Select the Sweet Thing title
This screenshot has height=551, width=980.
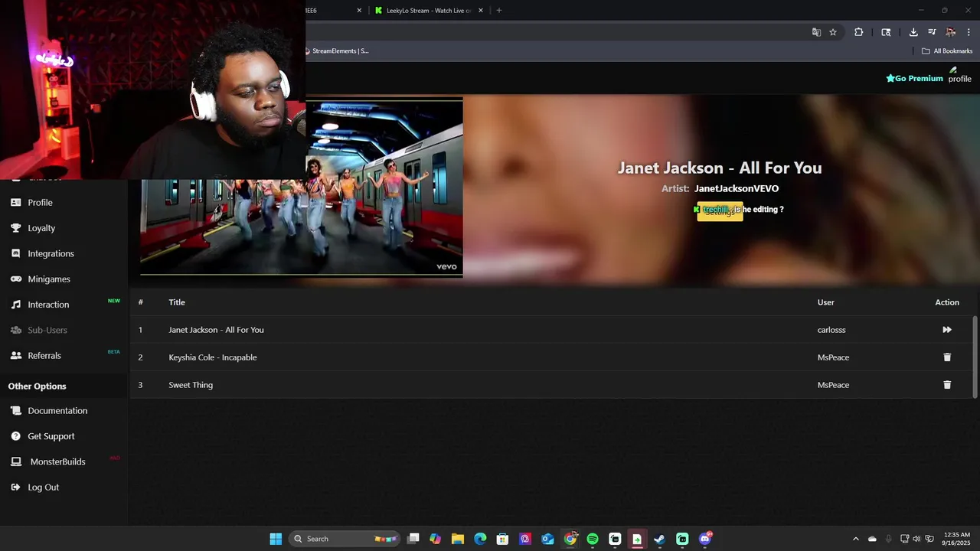(x=191, y=385)
